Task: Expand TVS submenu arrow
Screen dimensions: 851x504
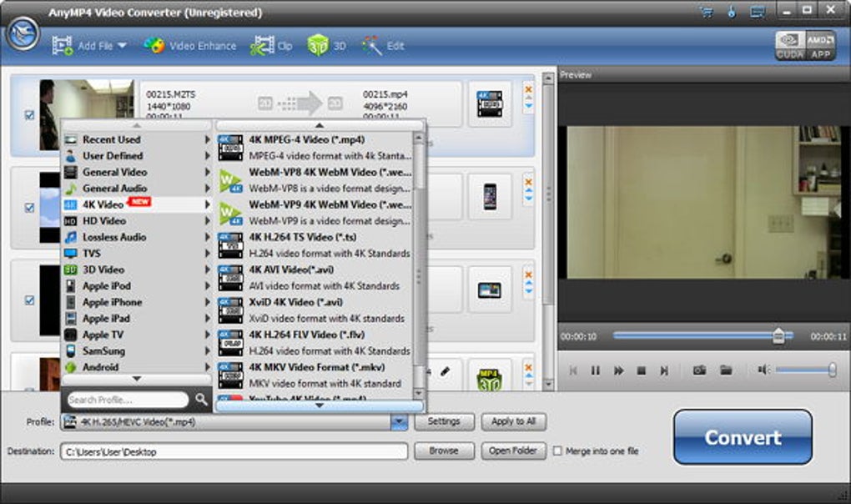Action: tap(207, 254)
